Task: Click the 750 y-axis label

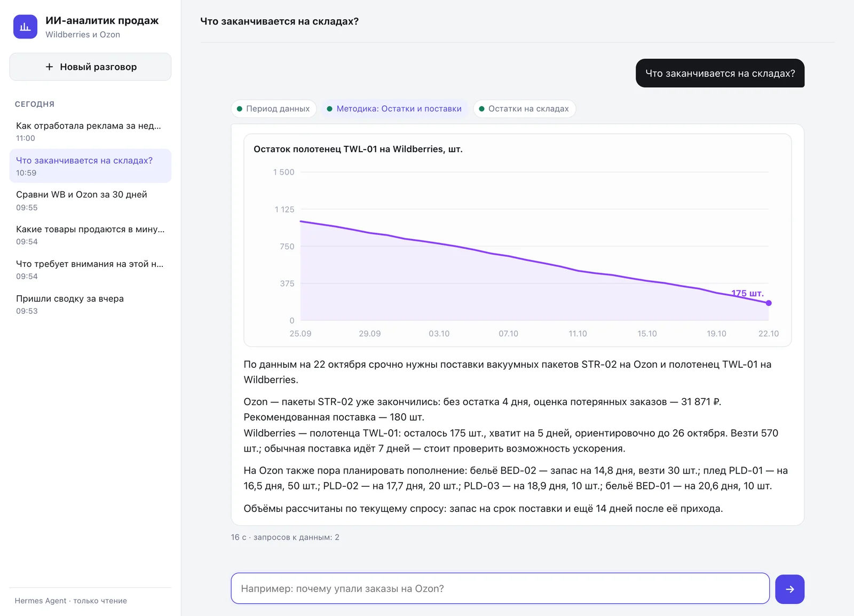Action: [x=287, y=246]
